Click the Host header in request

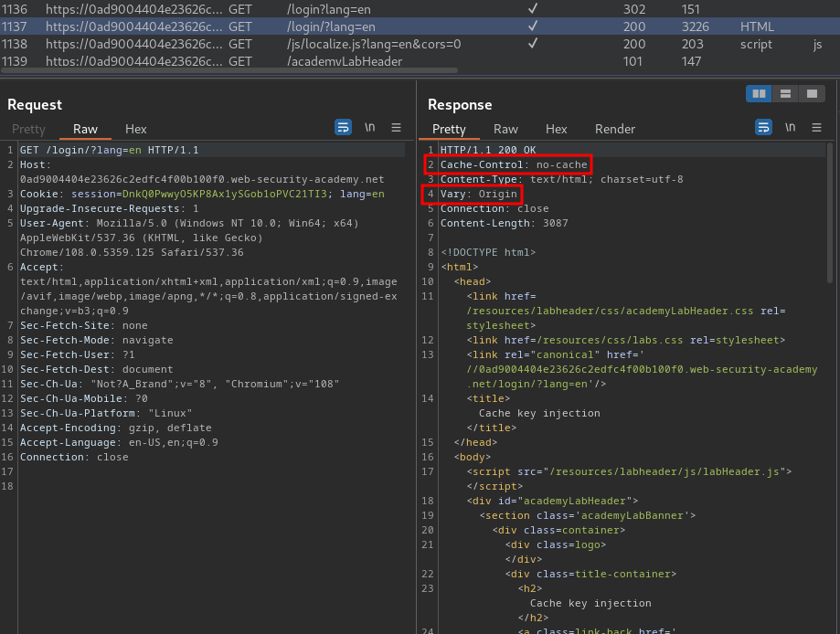[202, 172]
